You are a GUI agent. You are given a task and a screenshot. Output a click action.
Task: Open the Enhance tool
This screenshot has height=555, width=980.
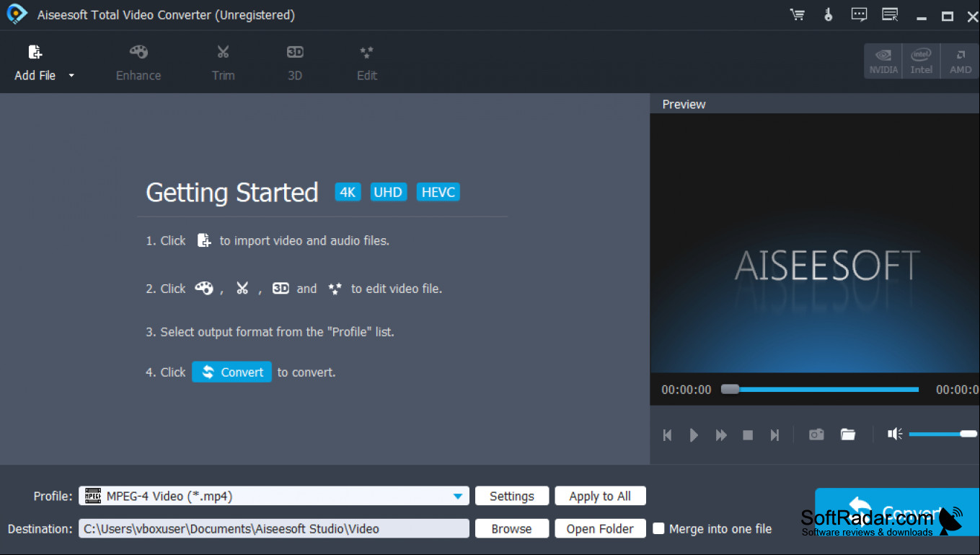(x=138, y=63)
